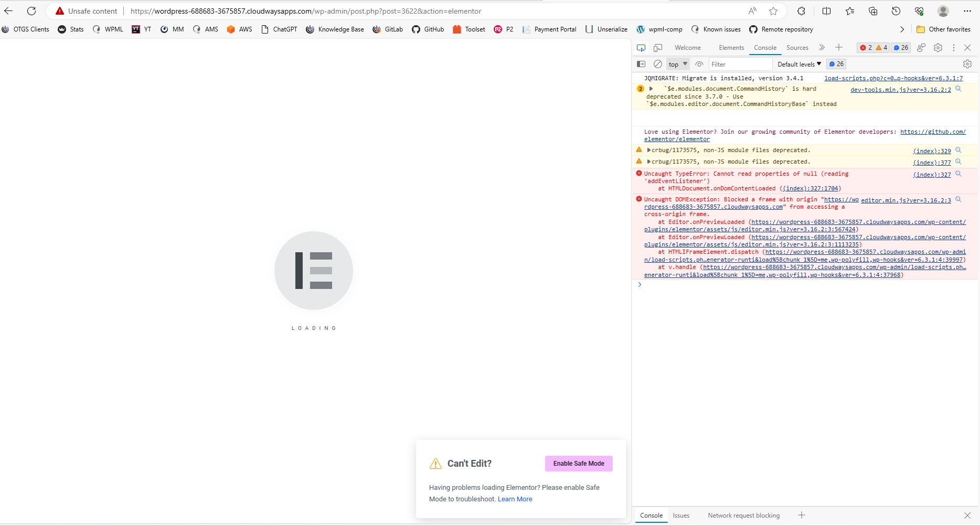This screenshot has width=980, height=526.
Task: Open Default levels dropdown
Action: 799,64
